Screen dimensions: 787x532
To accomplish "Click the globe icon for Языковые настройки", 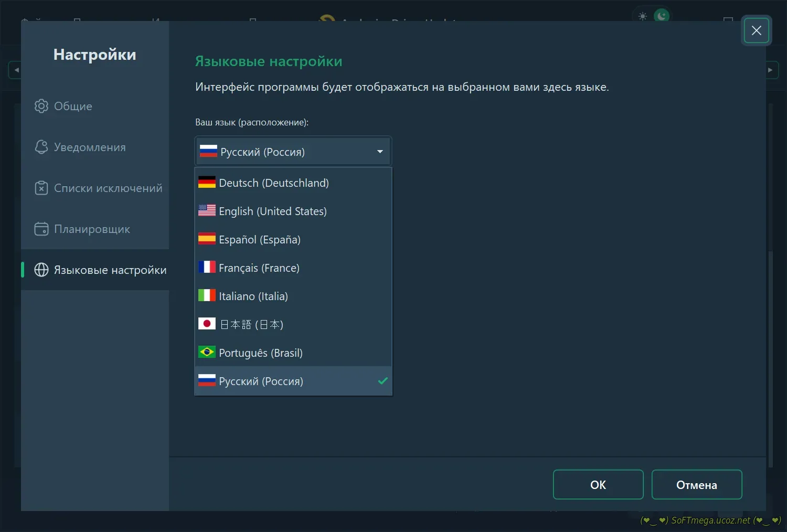I will [41, 270].
